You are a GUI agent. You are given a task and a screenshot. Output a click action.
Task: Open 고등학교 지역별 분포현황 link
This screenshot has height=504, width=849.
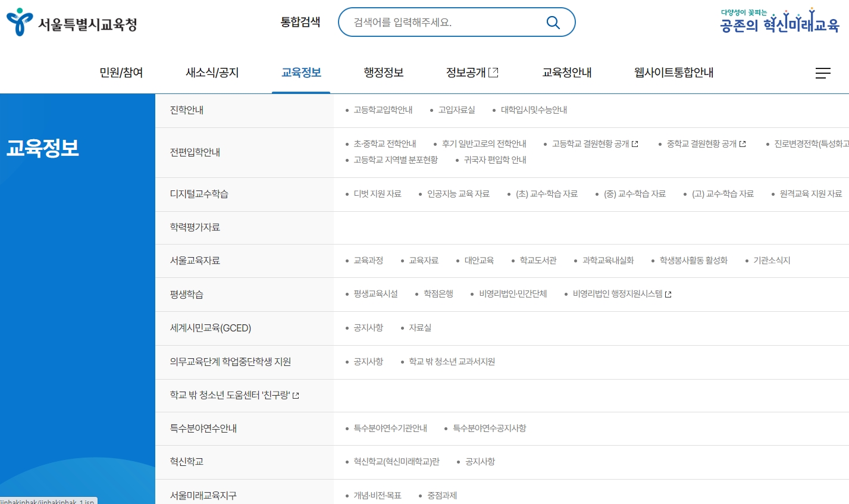396,160
